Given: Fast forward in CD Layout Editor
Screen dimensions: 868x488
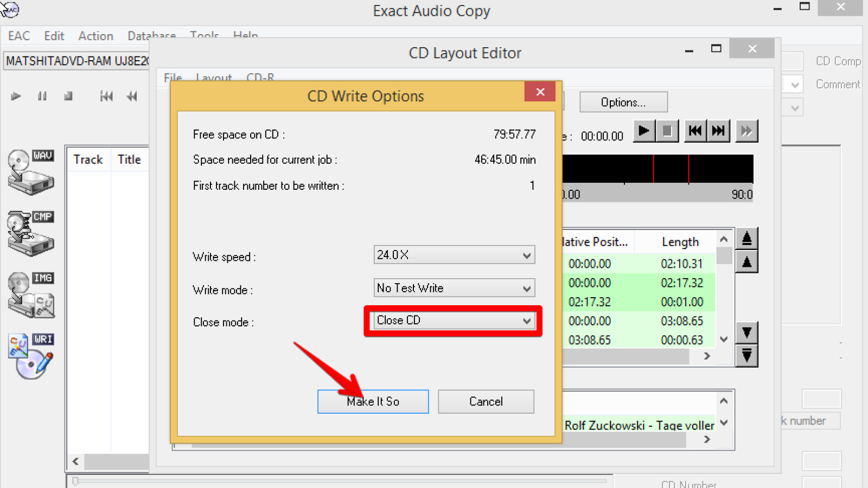Looking at the screenshot, I should pos(746,131).
